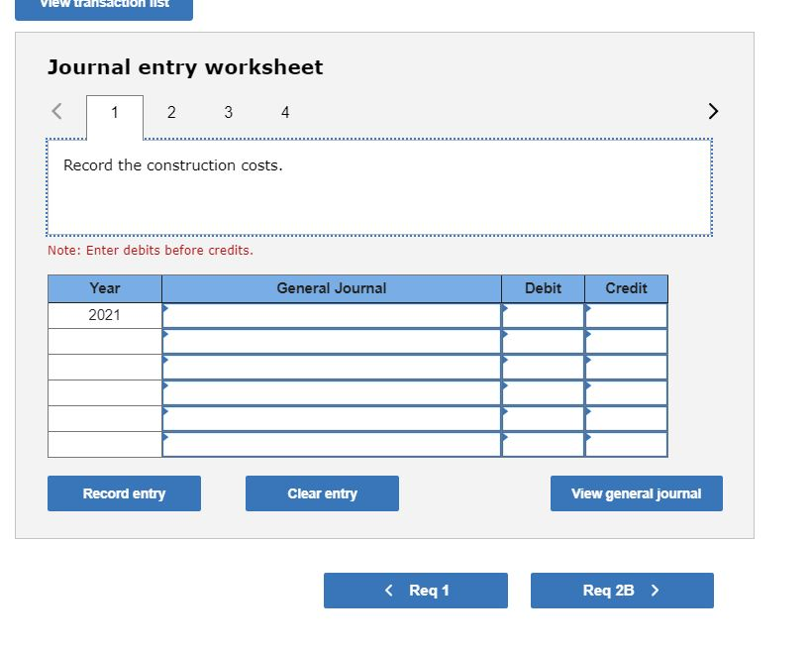
Task: Click the first row Debit input field
Action: (x=543, y=314)
